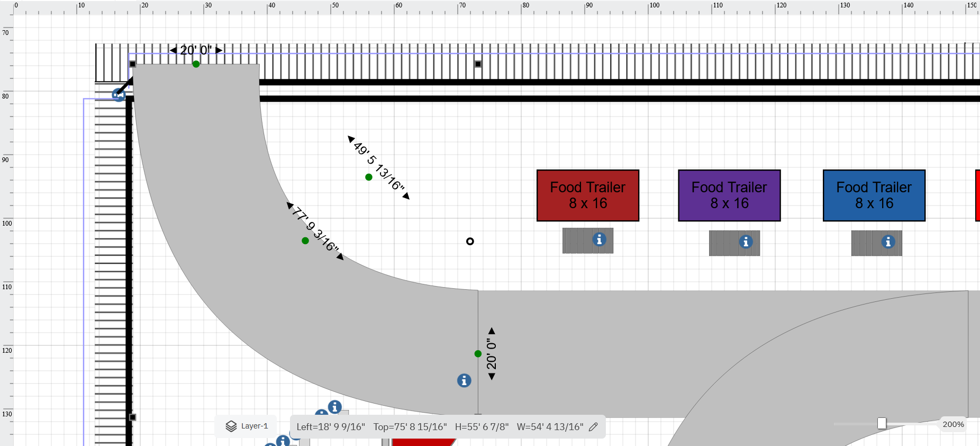This screenshot has height=446, width=980.
Task: Select the purple Food Trailer 8 x 16 shape
Action: tap(729, 195)
